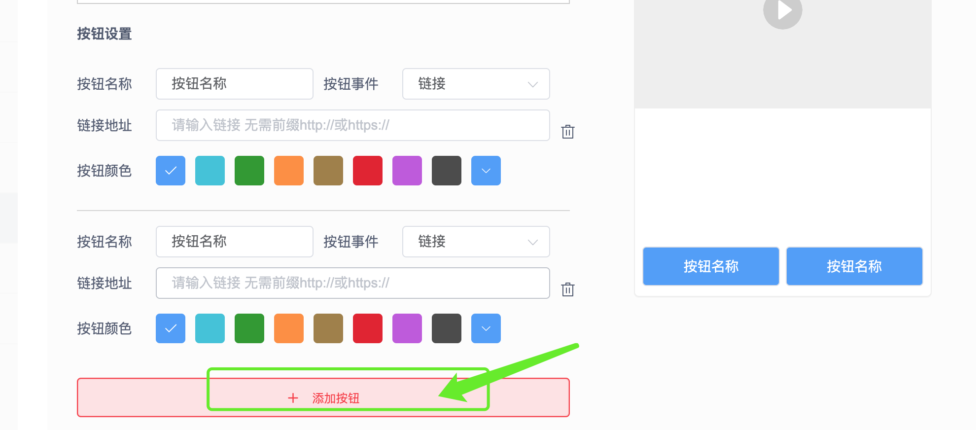Expand more colors chevron in first color row
This screenshot has width=980, height=430.
coord(486,171)
